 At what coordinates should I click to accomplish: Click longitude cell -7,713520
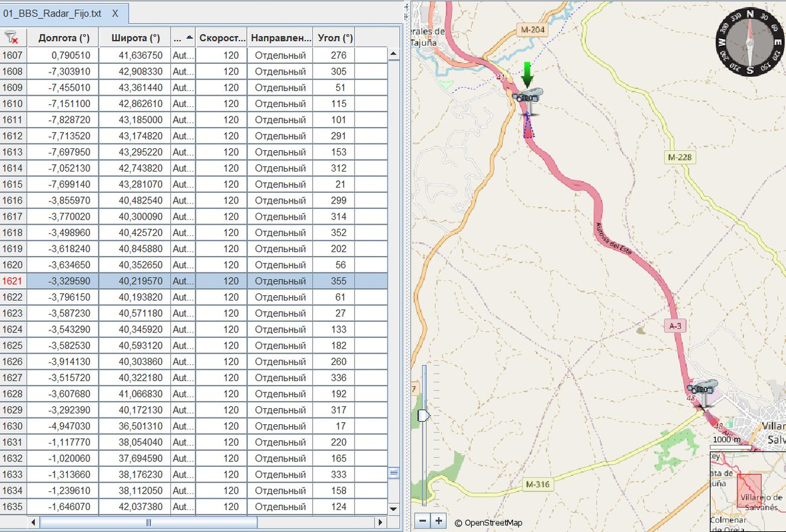coord(63,136)
